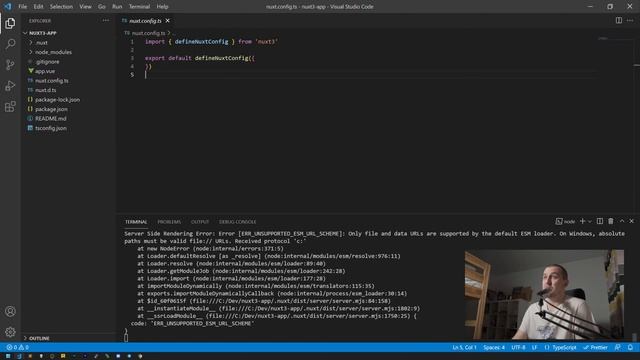
Task: Close the terminal panel
Action: [631, 221]
